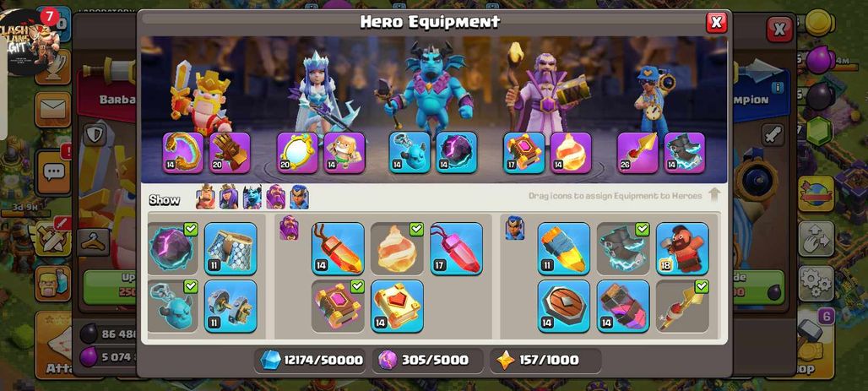Select the level 11 Noble Iron dumbbell
Viewport: 868px width, 391px height.
pos(231,307)
